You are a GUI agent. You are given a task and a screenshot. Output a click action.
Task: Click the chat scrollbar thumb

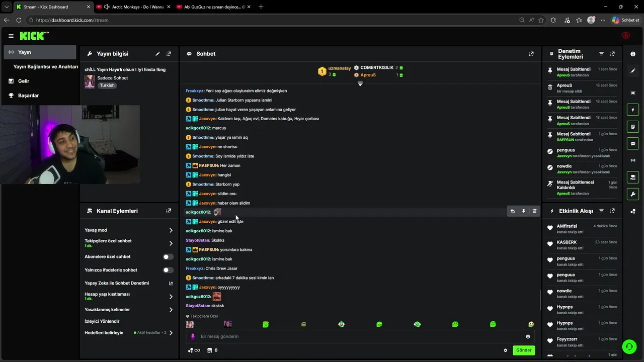tap(540, 300)
